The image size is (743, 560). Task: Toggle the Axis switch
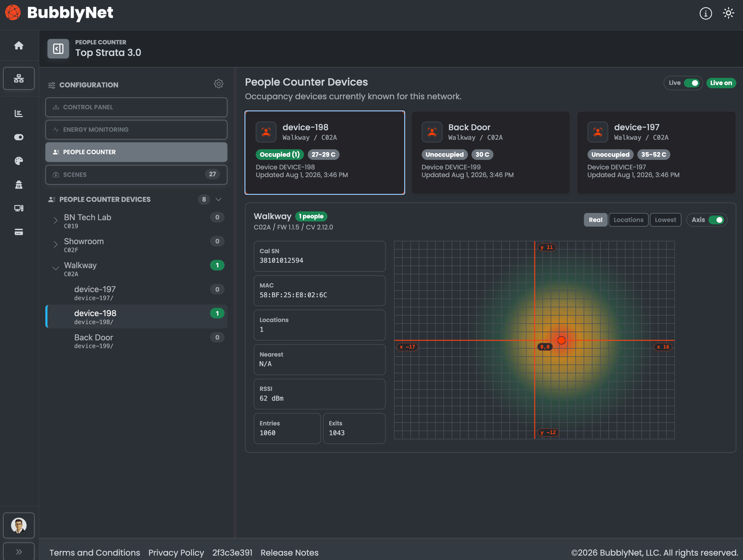tap(716, 220)
